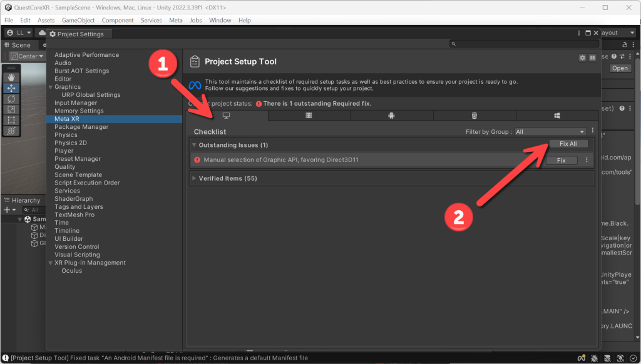This screenshot has height=364, width=641.
Task: Open the Inspector panel kebab menu
Action: (x=633, y=44)
